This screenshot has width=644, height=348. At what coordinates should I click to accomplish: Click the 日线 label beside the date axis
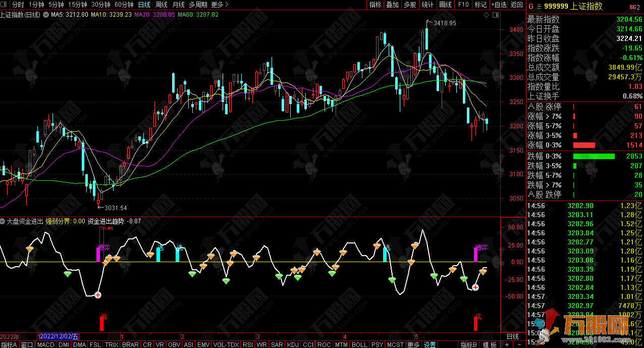coord(512,336)
